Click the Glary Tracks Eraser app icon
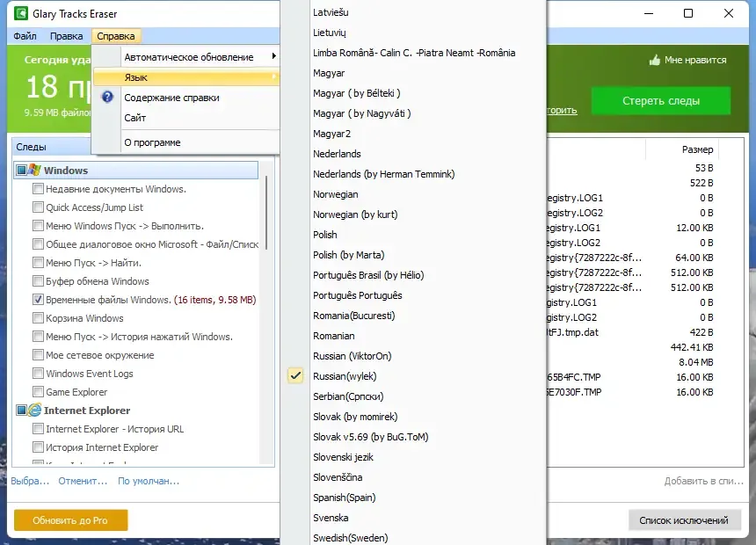Image resolution: width=756 pixels, height=545 pixels. [21, 13]
